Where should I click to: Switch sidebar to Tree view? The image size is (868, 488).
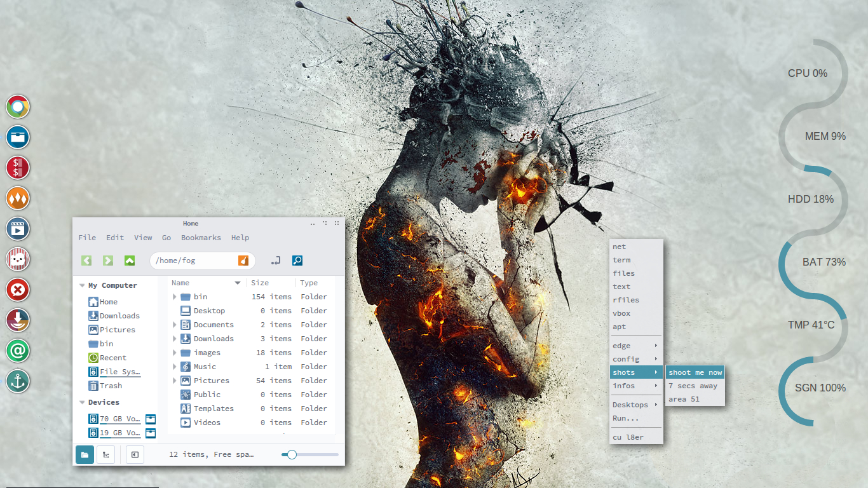click(x=105, y=454)
